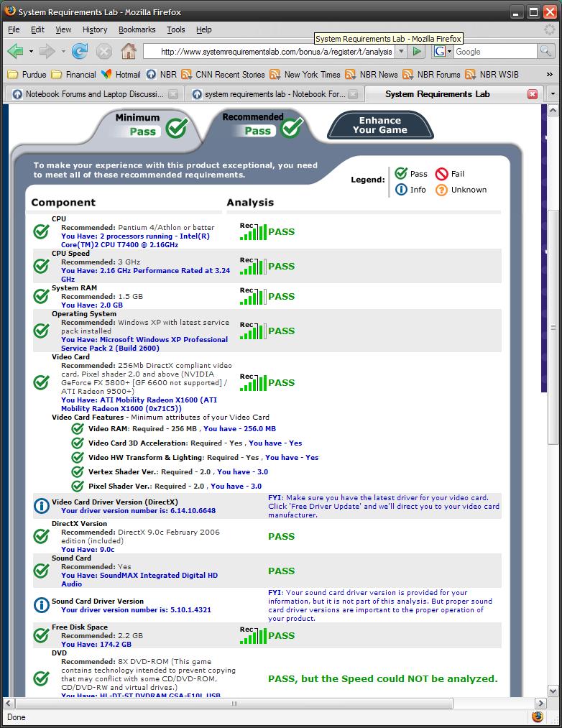
Task: Go back with the green Back arrow
Action: tap(15, 51)
